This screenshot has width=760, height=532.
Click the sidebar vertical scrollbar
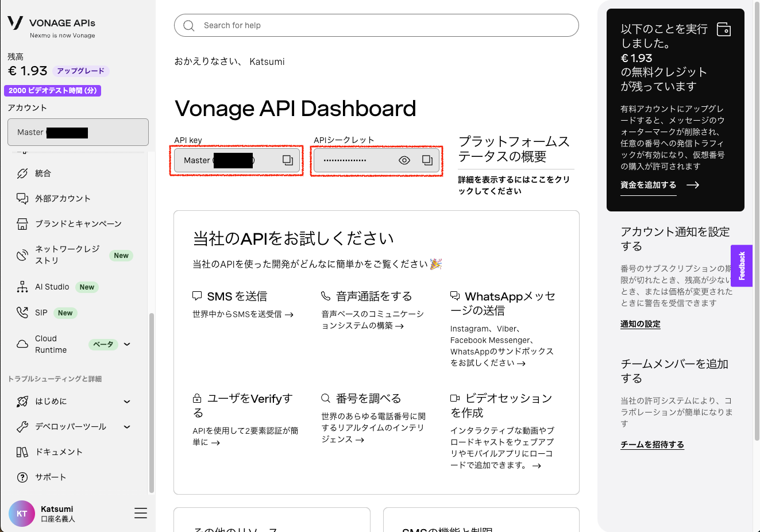point(152,402)
